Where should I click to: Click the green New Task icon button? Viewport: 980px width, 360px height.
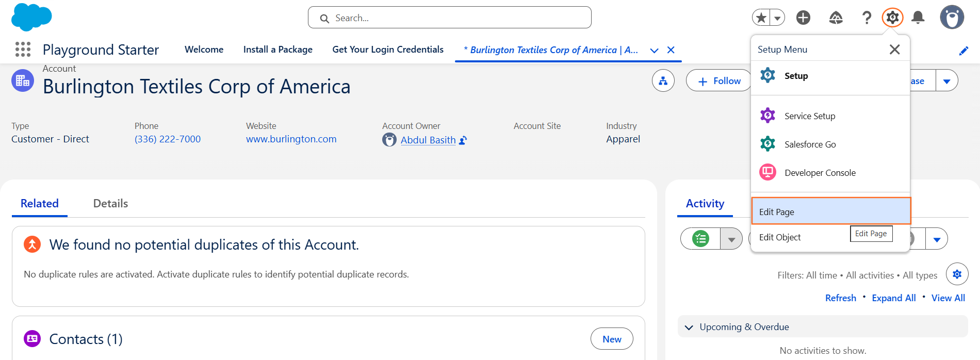click(700, 239)
